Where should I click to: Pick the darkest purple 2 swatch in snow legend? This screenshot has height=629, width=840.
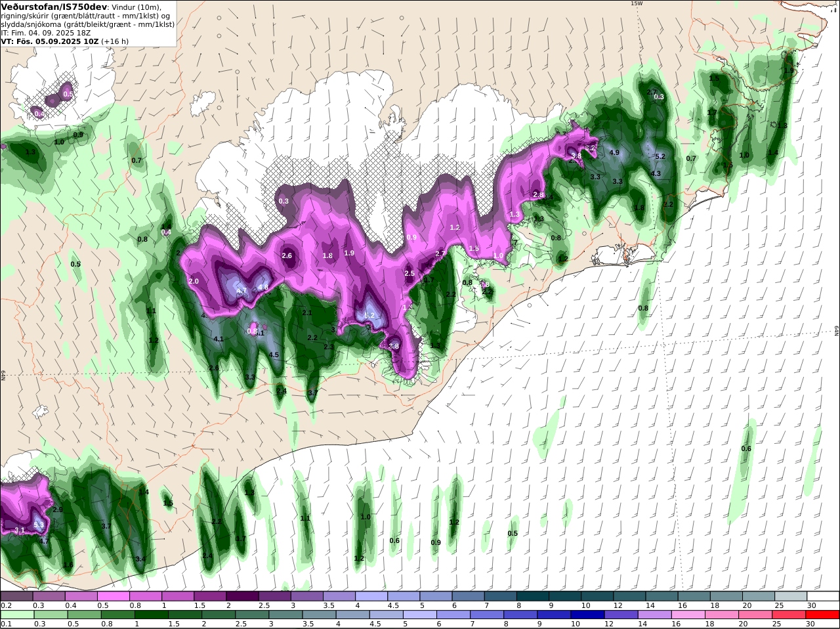242,596
